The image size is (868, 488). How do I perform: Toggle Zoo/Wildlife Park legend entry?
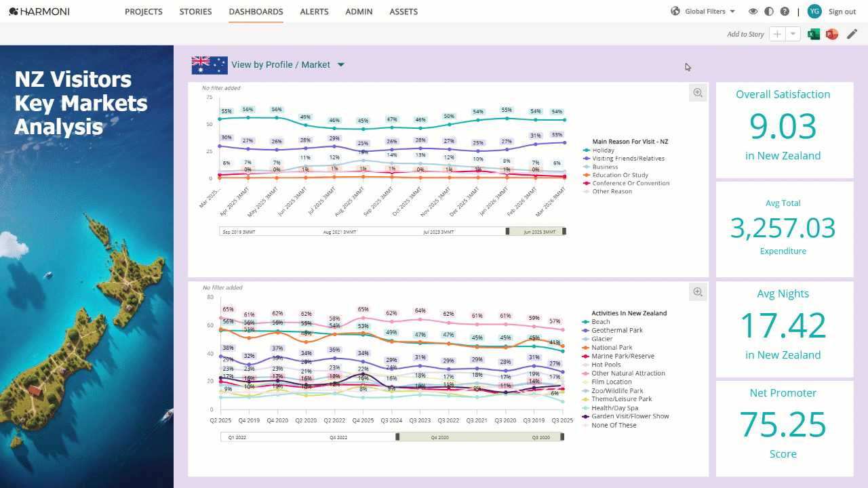(x=612, y=390)
